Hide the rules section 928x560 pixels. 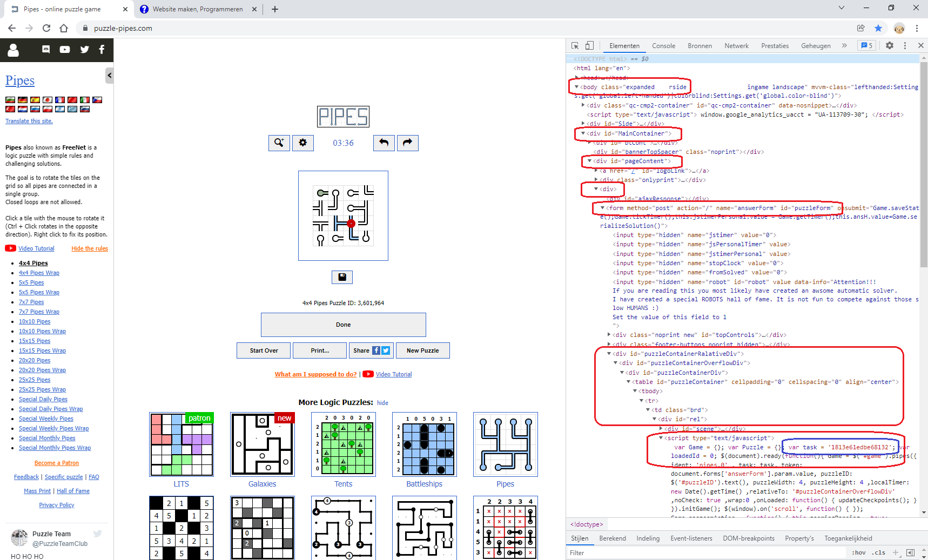(90, 248)
